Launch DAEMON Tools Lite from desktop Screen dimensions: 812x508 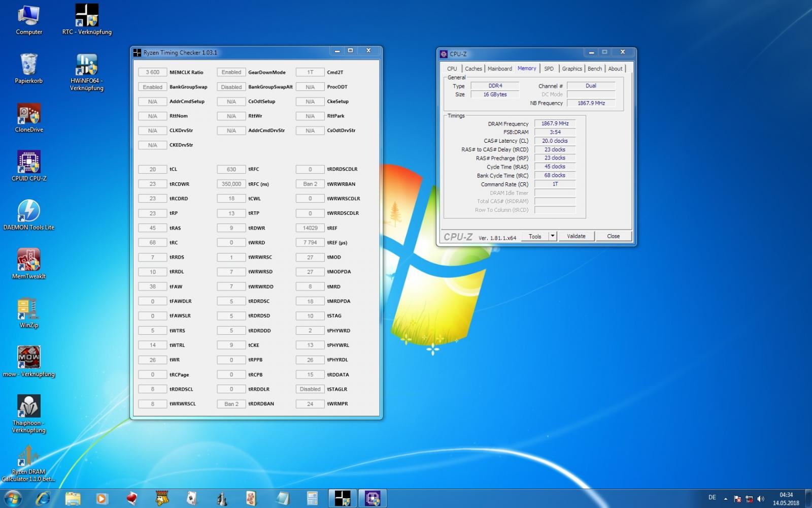[29, 211]
